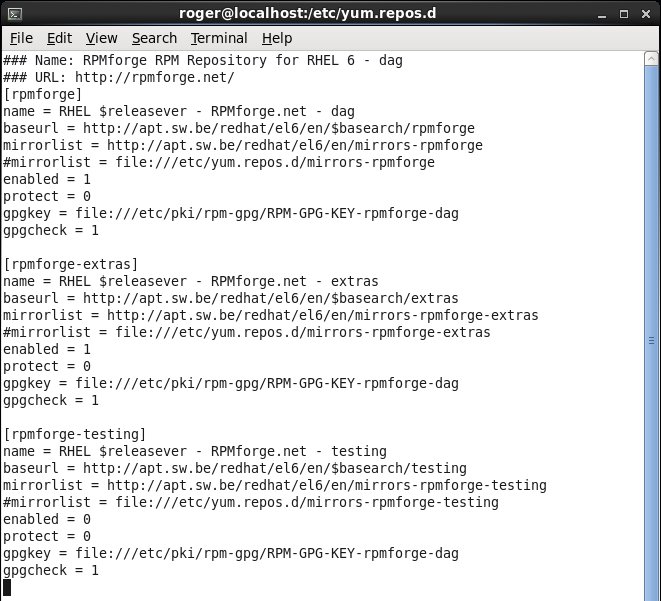This screenshot has height=601, width=661.
Task: Open the Help menu
Action: 277,38
